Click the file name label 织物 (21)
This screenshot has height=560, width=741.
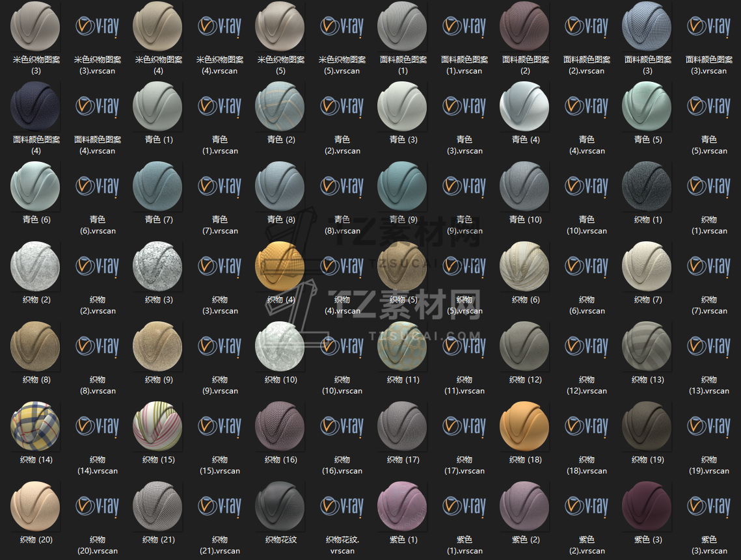point(159,539)
